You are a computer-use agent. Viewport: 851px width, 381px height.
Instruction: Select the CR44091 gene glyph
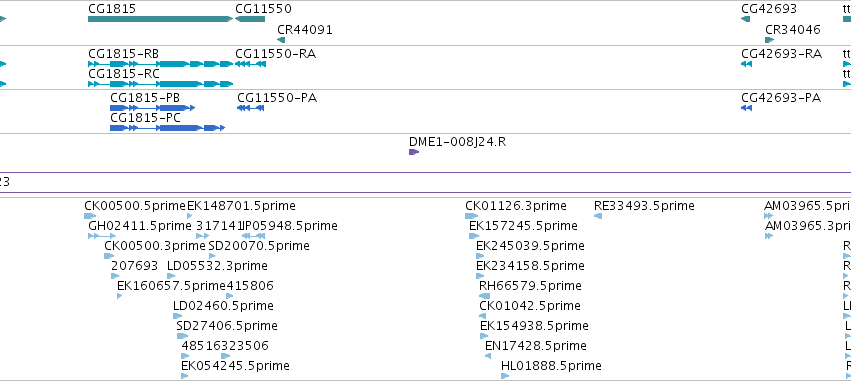(x=281, y=40)
